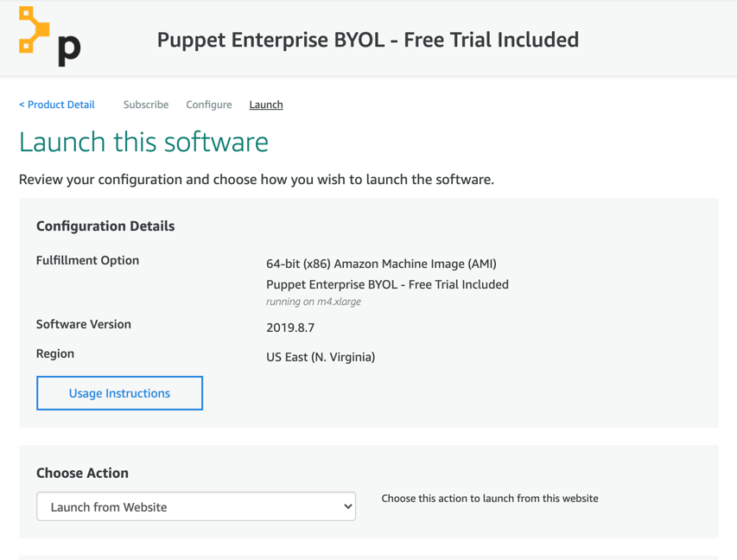Click the Fulfillment Option label
This screenshot has width=737, height=560.
point(87,260)
